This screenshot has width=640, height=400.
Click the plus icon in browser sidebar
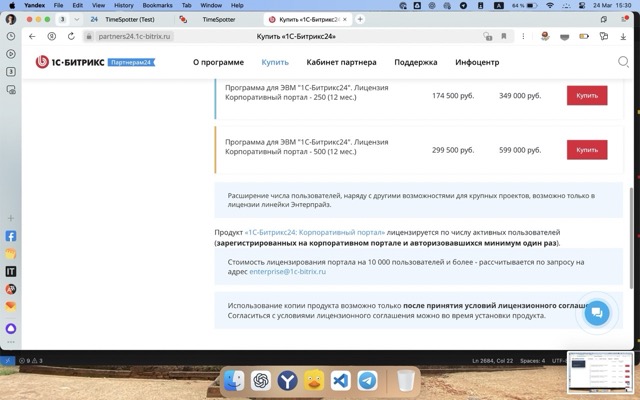coord(11,218)
